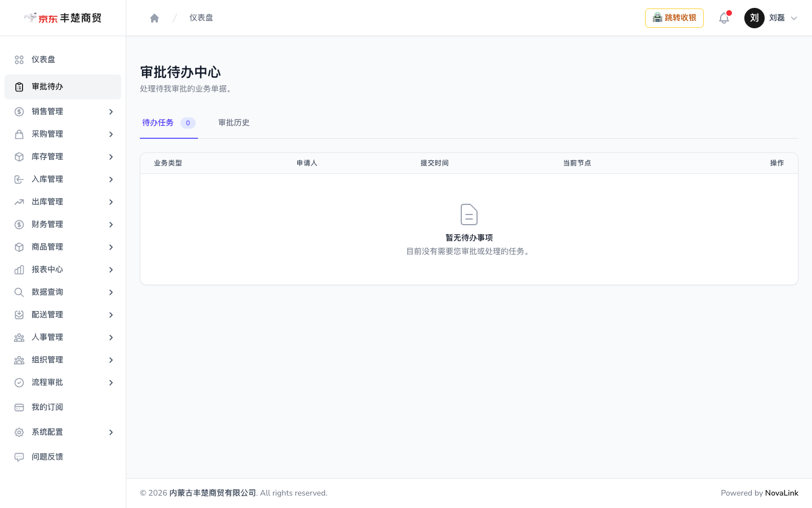
Task: Click the 仪表盘 breadcrumb link
Action: click(x=201, y=18)
